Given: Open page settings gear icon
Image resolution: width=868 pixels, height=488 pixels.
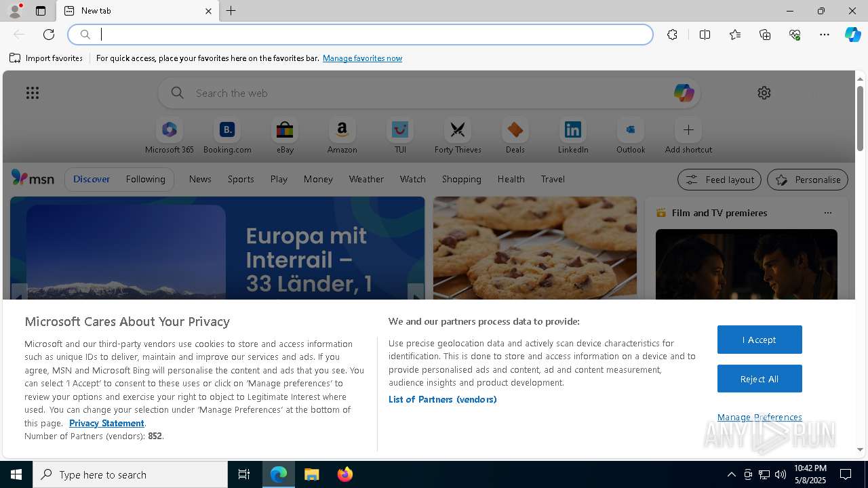Looking at the screenshot, I should pyautogui.click(x=764, y=93).
